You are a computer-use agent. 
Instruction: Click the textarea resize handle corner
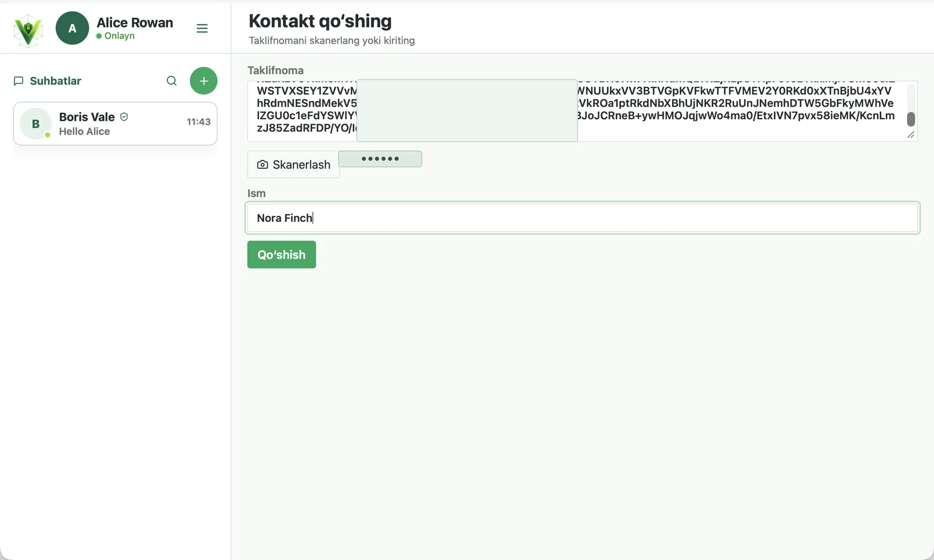tap(911, 135)
